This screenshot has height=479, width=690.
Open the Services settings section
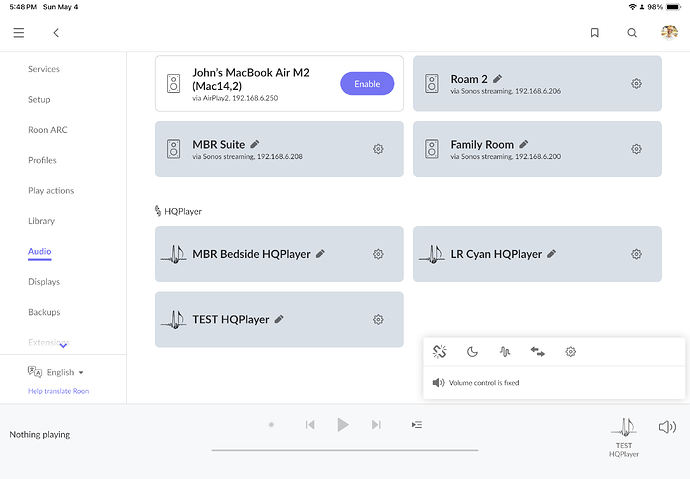(44, 69)
